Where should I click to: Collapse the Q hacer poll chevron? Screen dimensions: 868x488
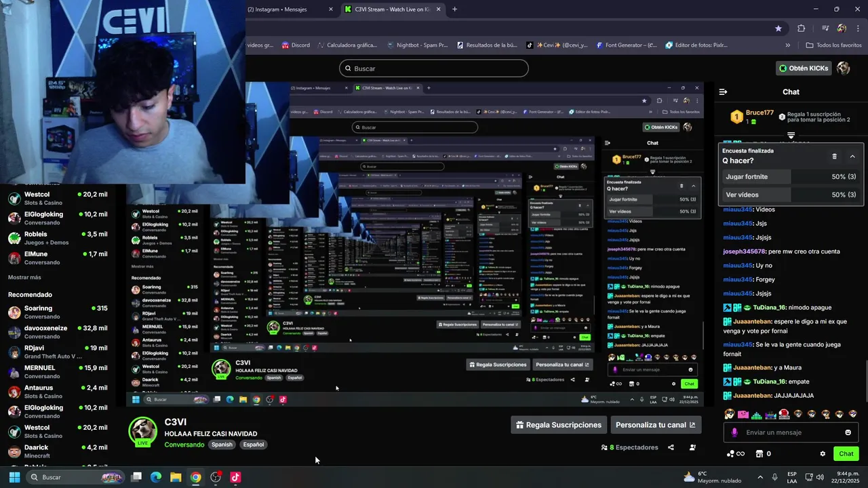pyautogui.click(x=852, y=156)
